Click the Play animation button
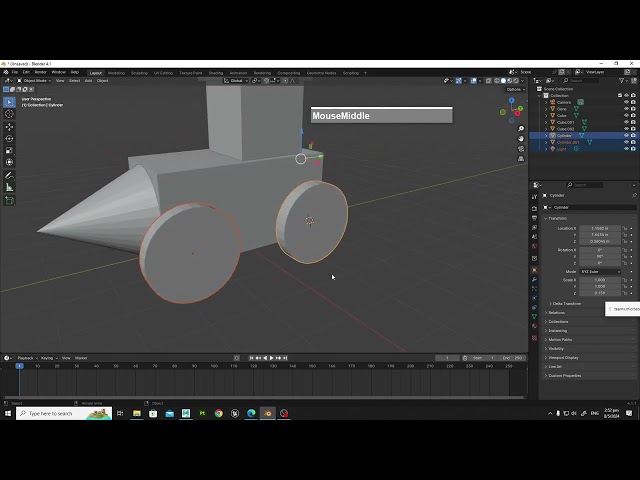Viewport: 640px width, 480px height. click(271, 358)
